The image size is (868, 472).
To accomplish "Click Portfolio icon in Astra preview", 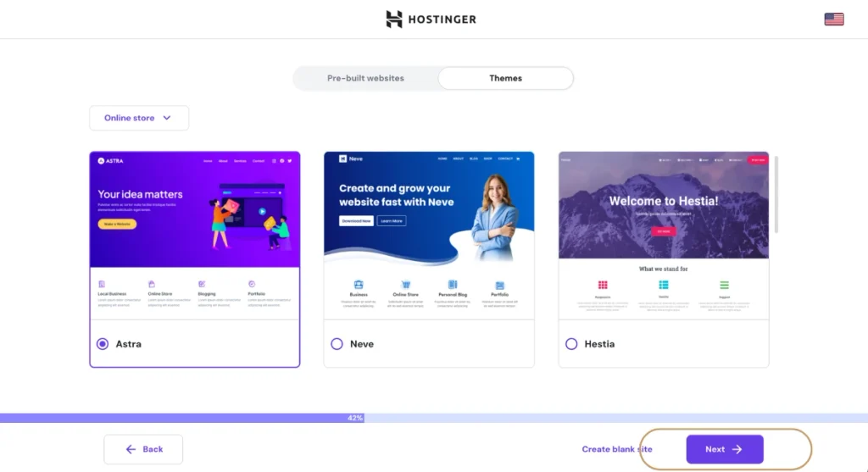I will (x=252, y=284).
